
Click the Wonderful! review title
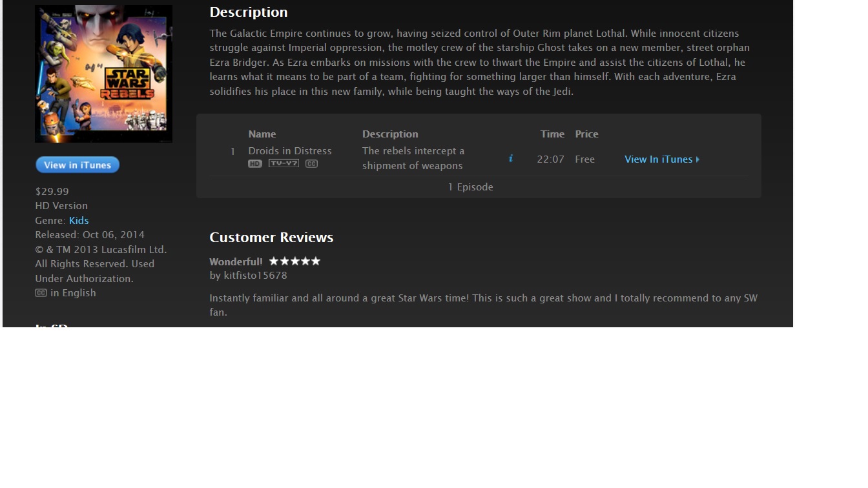click(x=236, y=261)
